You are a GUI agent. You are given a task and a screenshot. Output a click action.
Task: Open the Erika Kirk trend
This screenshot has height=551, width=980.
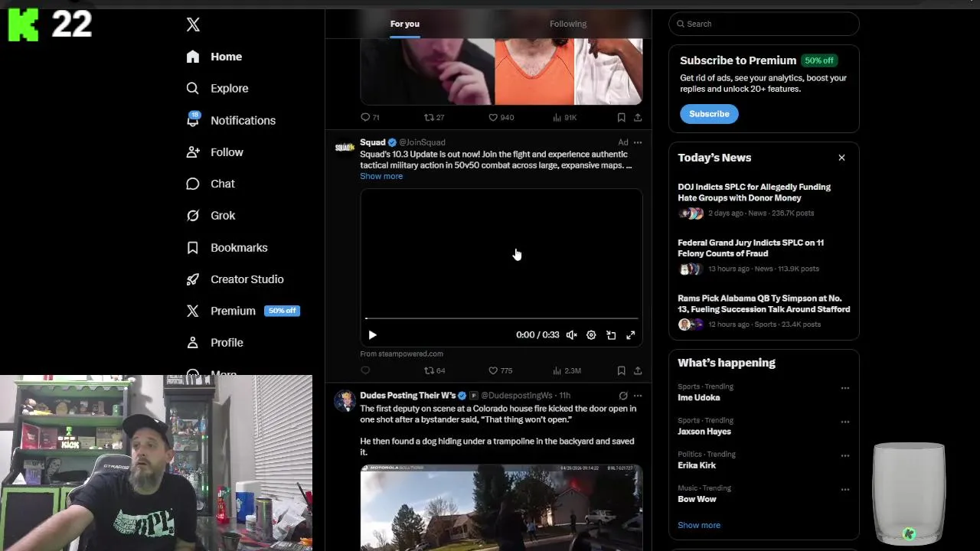point(697,465)
